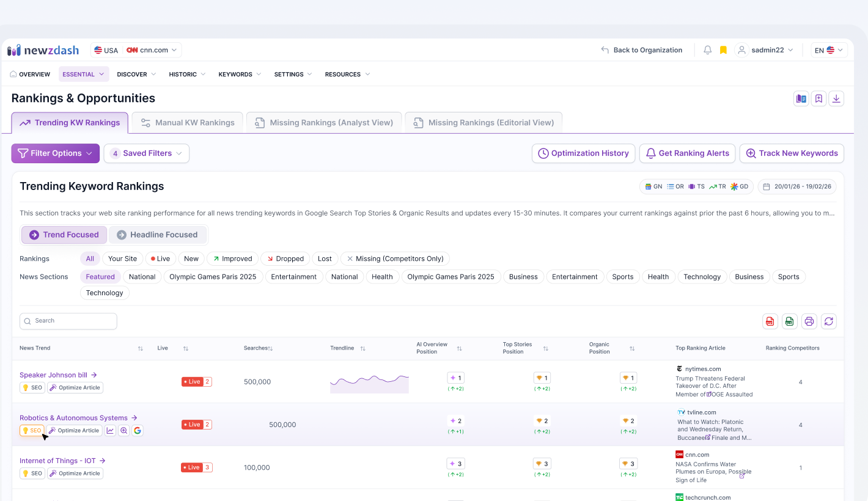868x501 pixels.
Task: Open the guide book icon
Action: pos(801,98)
